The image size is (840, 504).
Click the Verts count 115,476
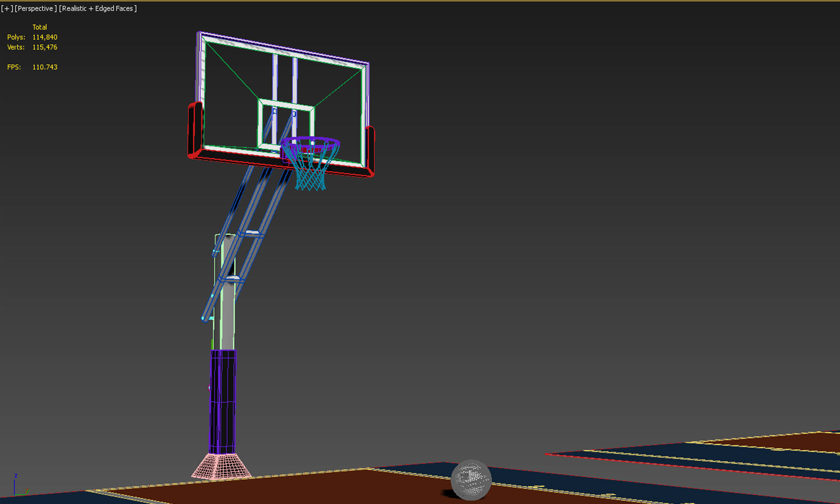click(45, 47)
